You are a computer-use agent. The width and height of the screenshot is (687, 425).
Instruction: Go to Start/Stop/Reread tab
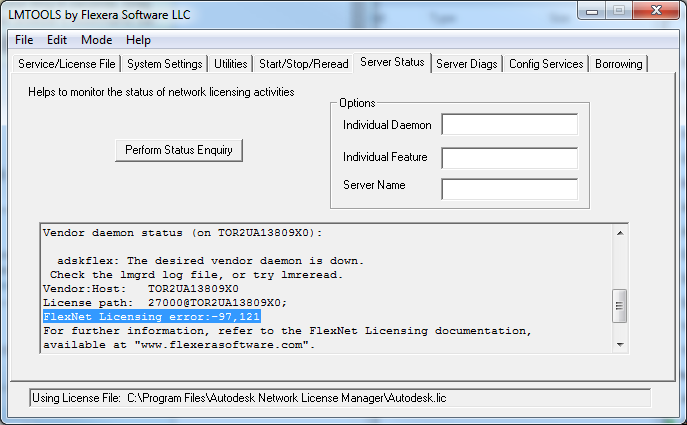pyautogui.click(x=304, y=64)
